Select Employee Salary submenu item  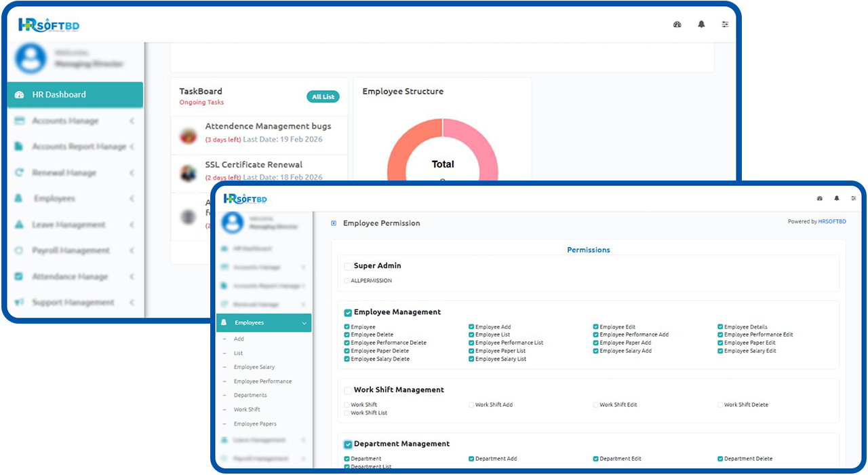pos(254,367)
